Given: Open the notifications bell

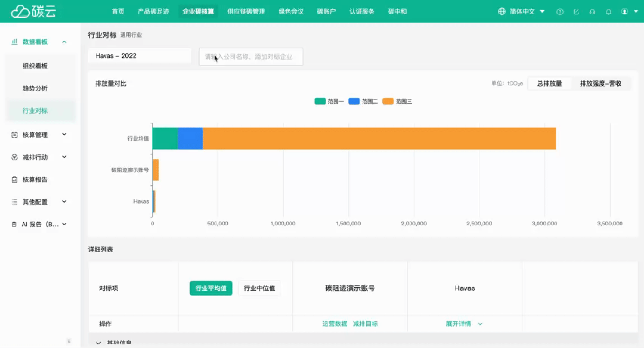Looking at the screenshot, I should 608,11.
